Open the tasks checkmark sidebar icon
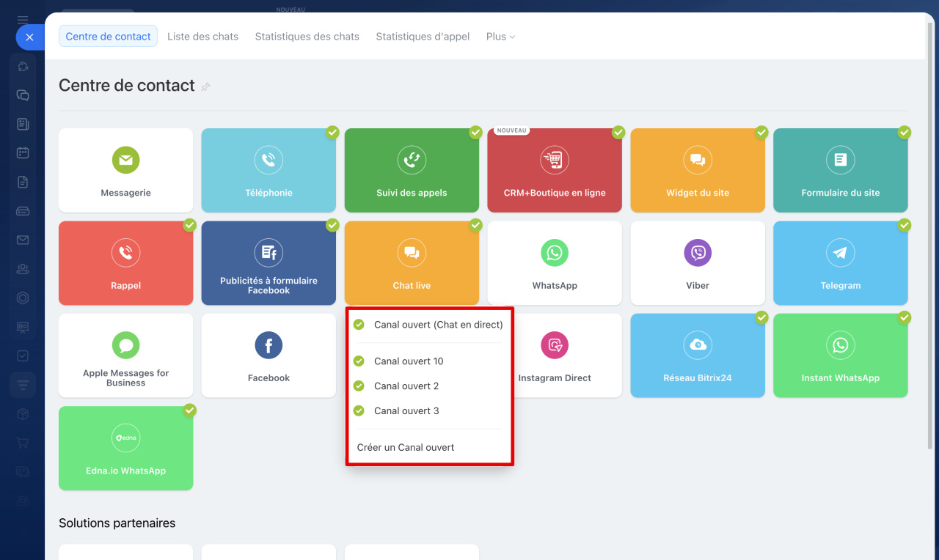939x560 pixels. (23, 355)
